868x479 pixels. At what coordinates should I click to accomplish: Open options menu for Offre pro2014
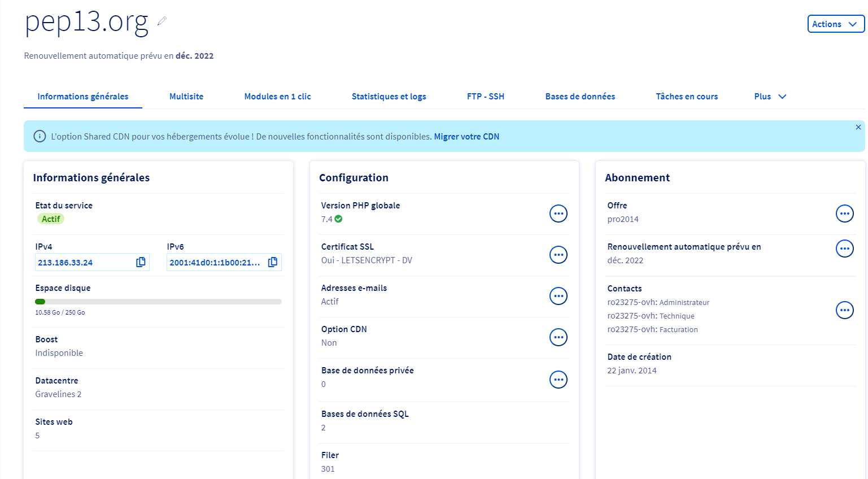click(x=845, y=214)
